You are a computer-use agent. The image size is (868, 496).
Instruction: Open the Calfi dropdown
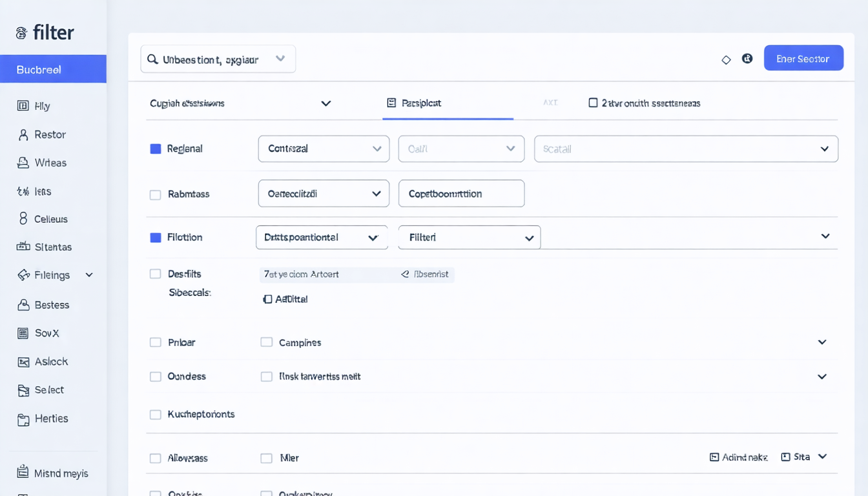click(461, 149)
